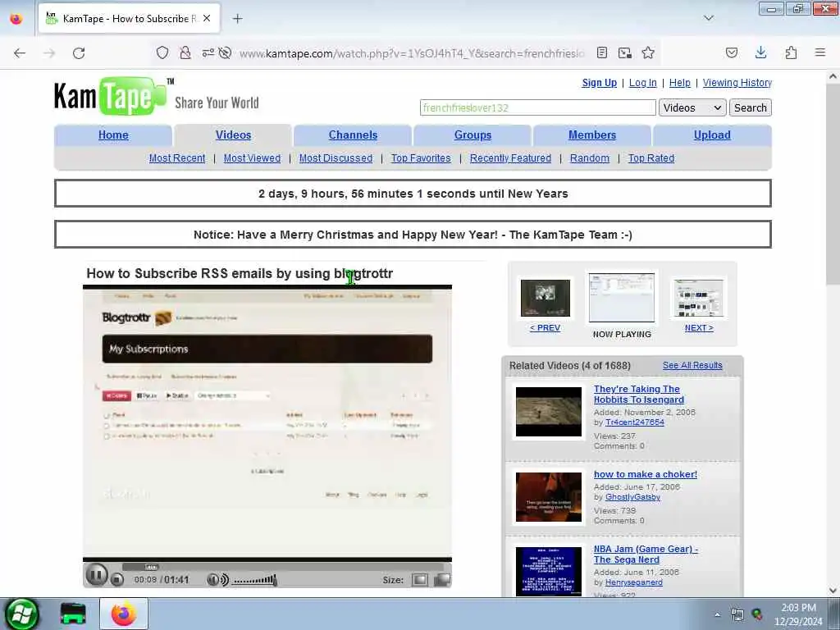
Task: Open Recently Featured link
Action: [x=510, y=158]
